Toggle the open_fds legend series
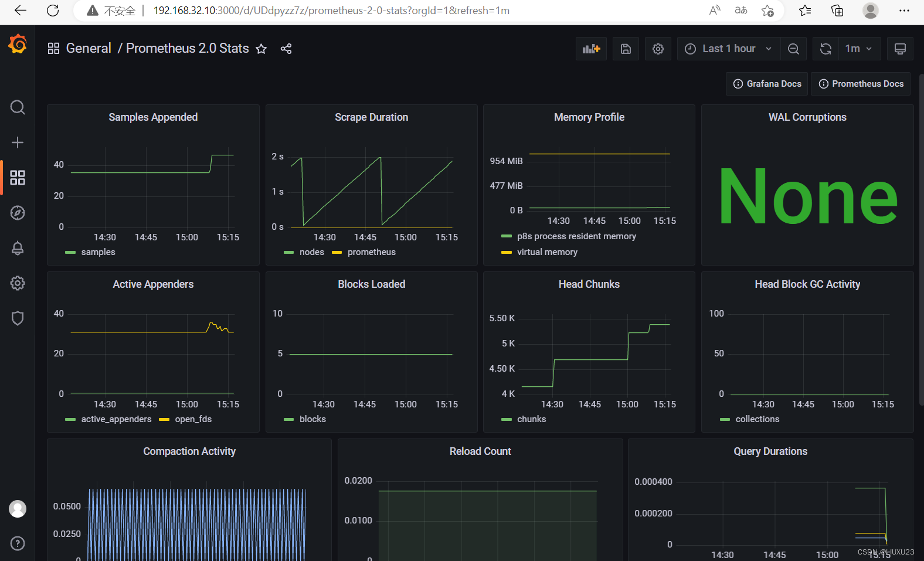Viewport: 924px width, 561px height. pyautogui.click(x=193, y=419)
